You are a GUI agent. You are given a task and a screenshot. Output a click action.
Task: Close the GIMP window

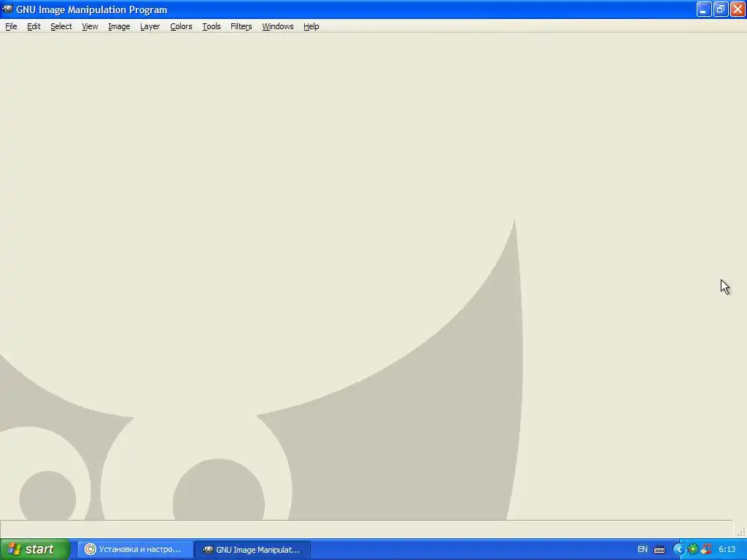[738, 9]
